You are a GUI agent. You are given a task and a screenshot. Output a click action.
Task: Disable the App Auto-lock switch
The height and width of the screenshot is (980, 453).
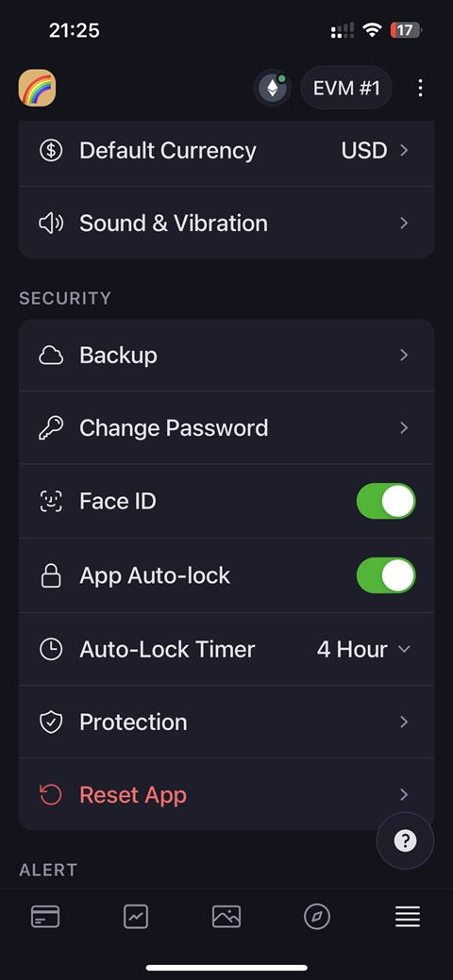[x=386, y=575]
